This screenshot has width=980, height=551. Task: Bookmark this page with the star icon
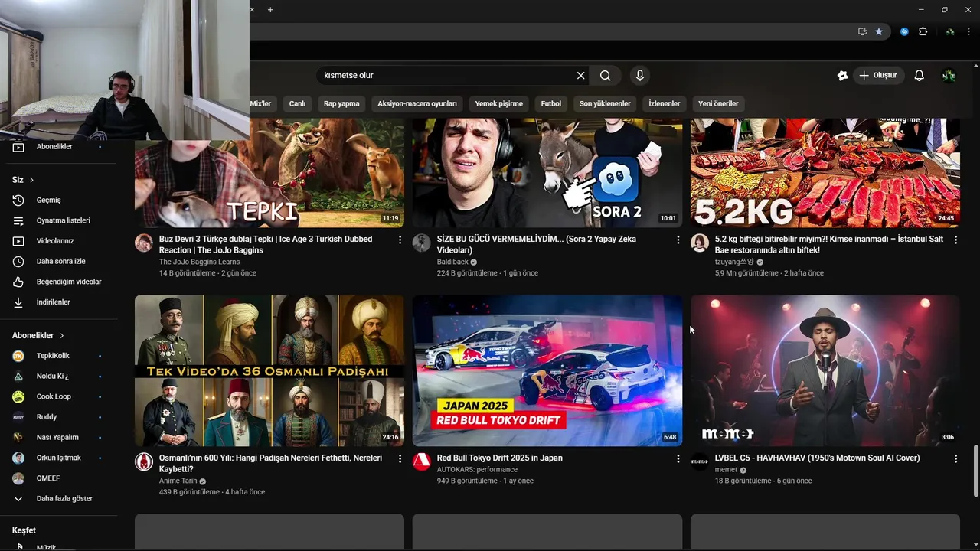879,31
